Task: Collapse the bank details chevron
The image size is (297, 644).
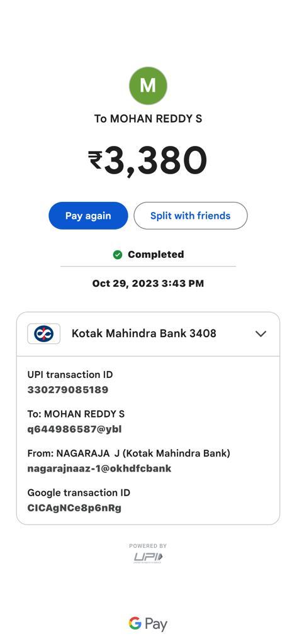Action: point(261,333)
